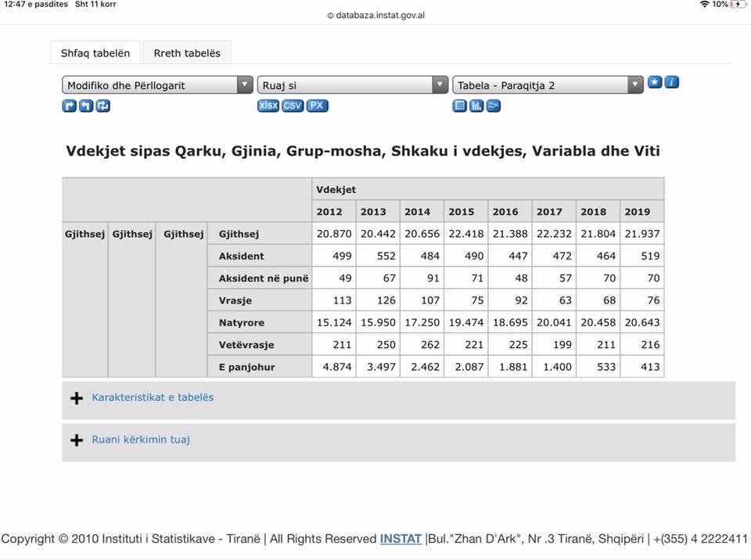751x560 pixels.
Task: Switch to the table view icon
Action: (460, 106)
